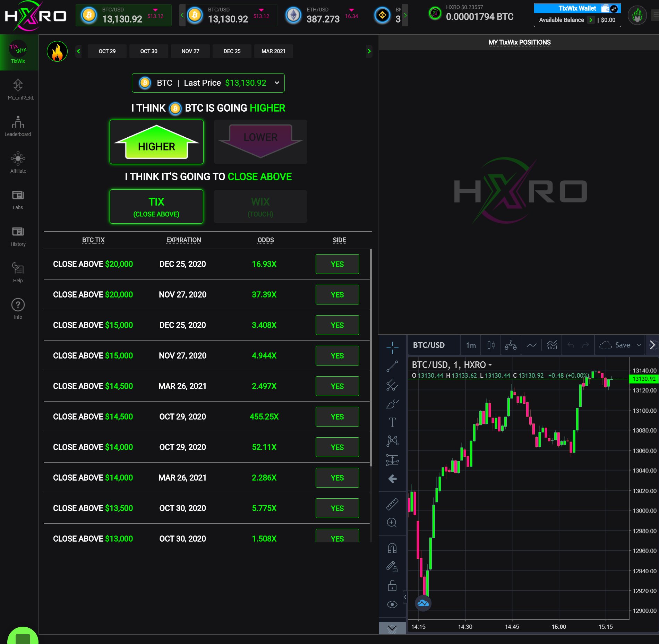This screenshot has height=644, width=659.
Task: Open the BTC Last Price asset dropdown
Action: [x=208, y=83]
